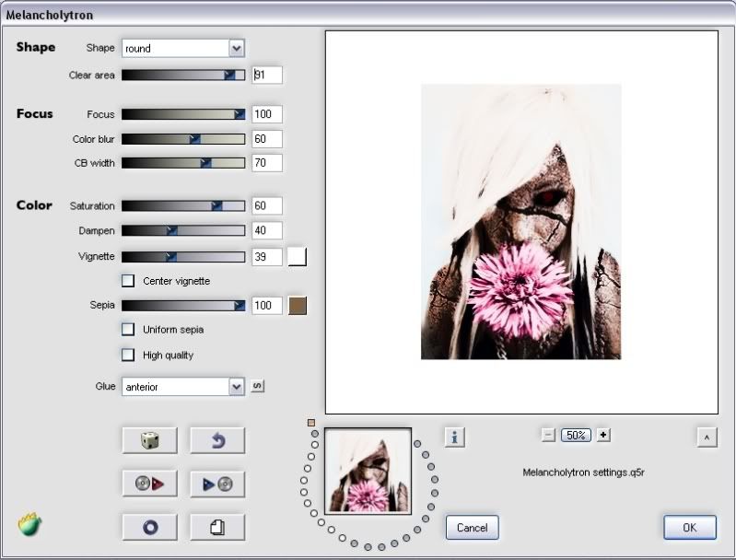Click the green plugin logo icon
The height and width of the screenshot is (560, 736).
click(29, 524)
